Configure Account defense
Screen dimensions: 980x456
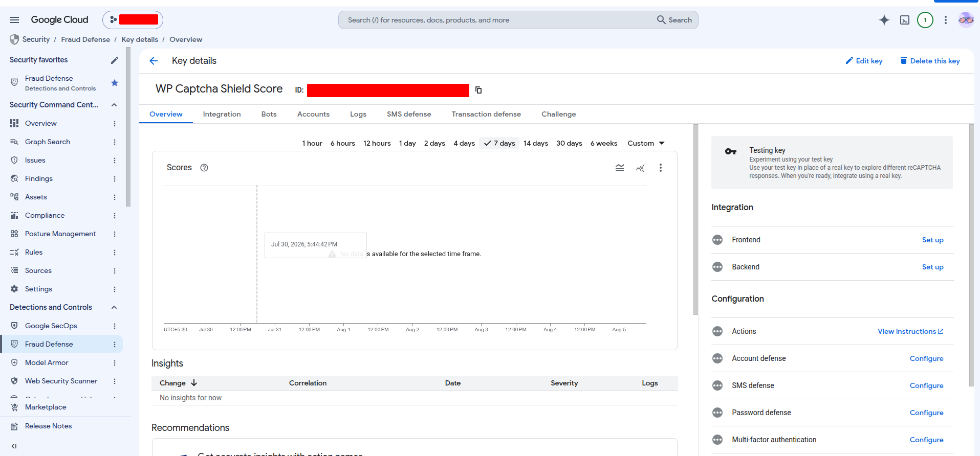(x=926, y=358)
